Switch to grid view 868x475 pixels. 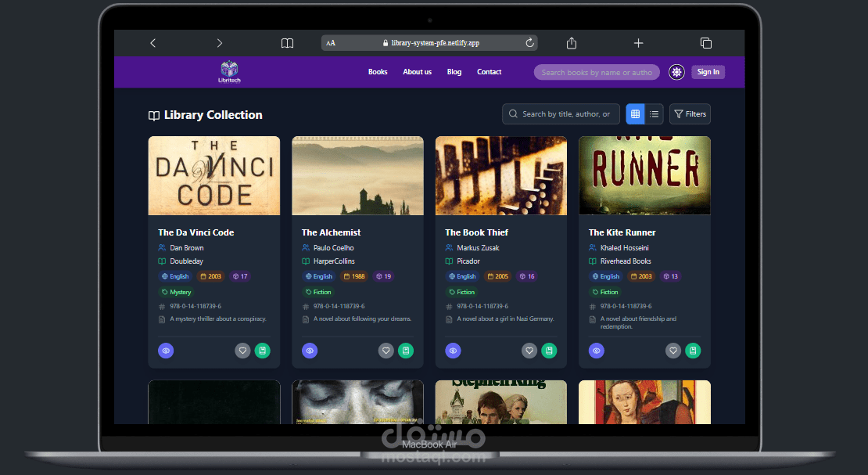click(x=635, y=113)
